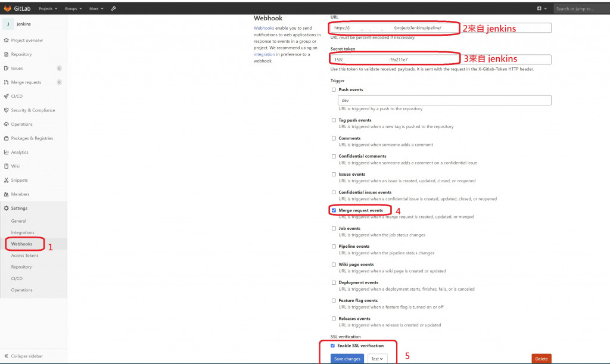The height and width of the screenshot is (364, 610).
Task: Open the Packages & Registries icon
Action: coord(6,138)
